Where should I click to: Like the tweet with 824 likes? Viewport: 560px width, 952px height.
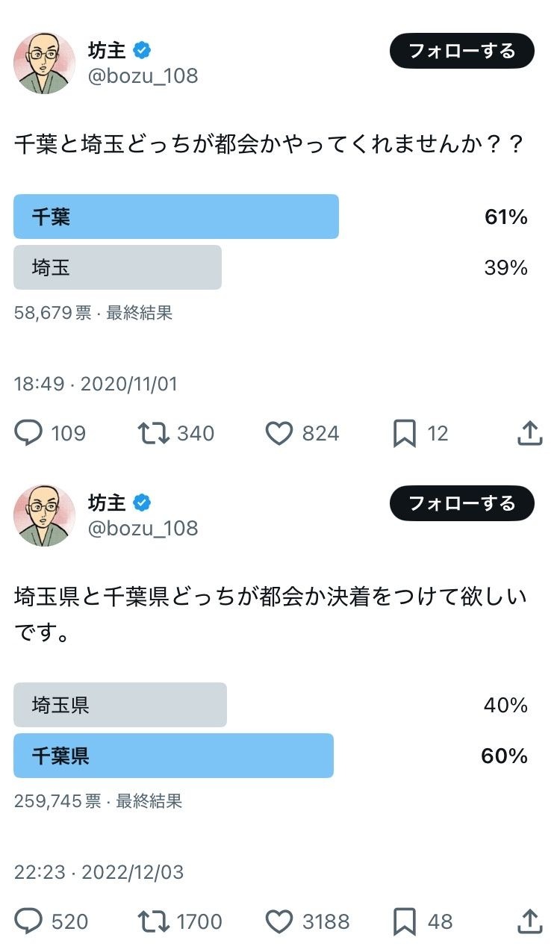pos(279,433)
